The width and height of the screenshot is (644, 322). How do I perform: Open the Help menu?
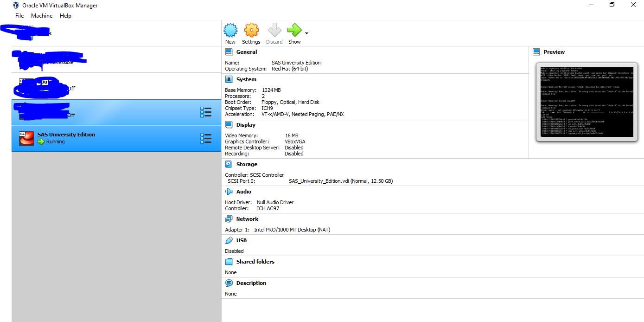tap(65, 16)
